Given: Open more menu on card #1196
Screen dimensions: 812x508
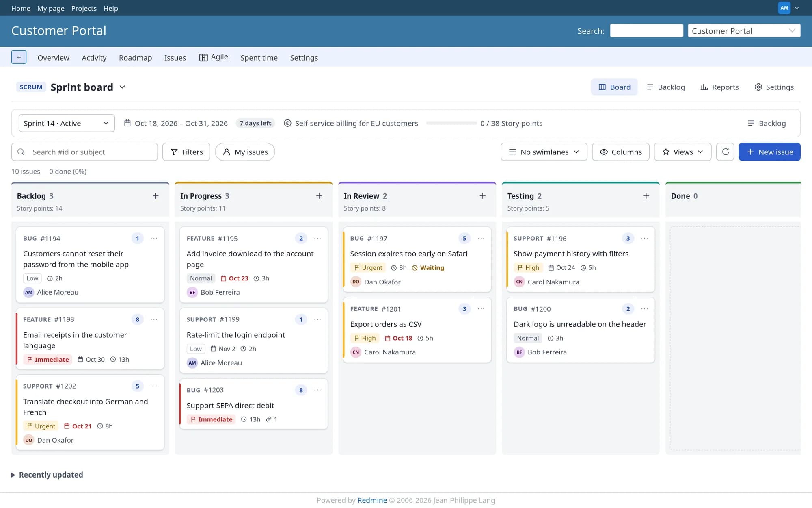Looking at the screenshot, I should 644,238.
